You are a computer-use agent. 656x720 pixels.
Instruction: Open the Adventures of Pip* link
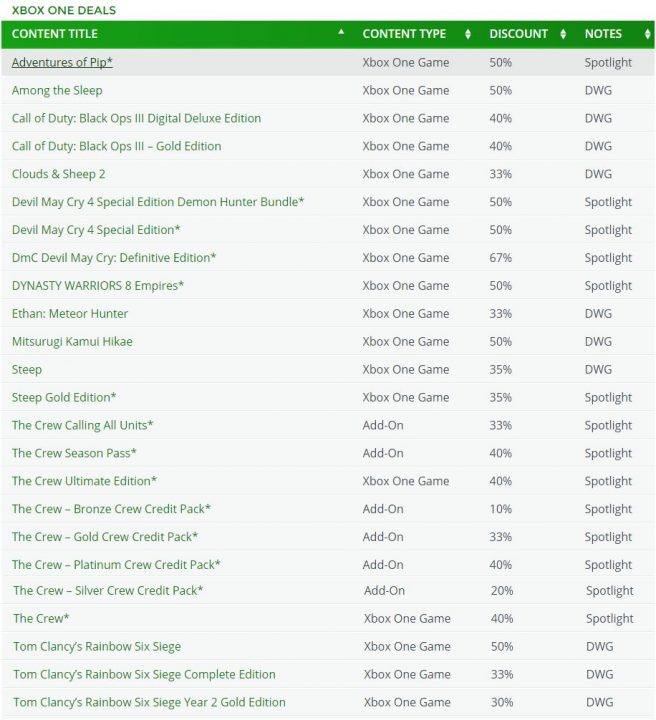(62, 62)
